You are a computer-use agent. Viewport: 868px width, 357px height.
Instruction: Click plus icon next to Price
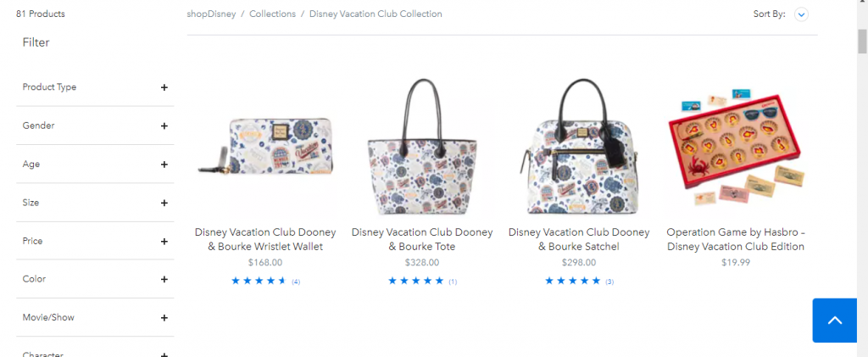tap(164, 242)
